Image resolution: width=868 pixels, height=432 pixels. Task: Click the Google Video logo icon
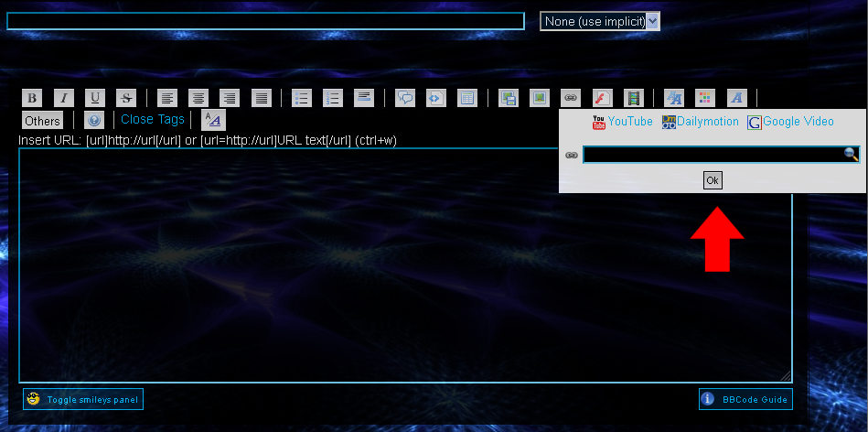tap(755, 123)
